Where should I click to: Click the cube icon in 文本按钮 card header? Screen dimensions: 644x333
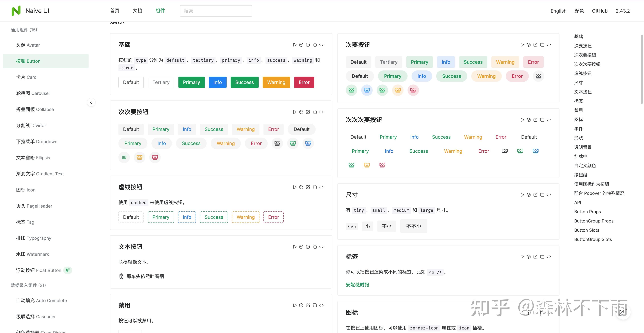pyautogui.click(x=301, y=247)
